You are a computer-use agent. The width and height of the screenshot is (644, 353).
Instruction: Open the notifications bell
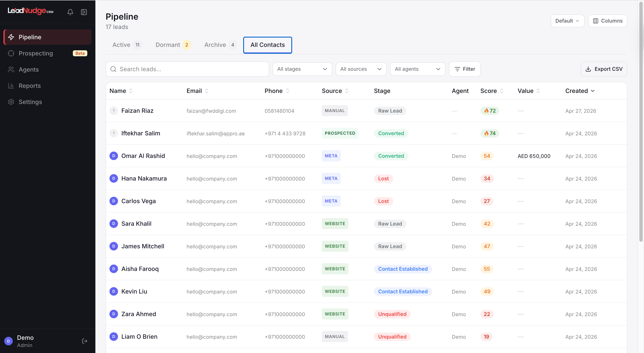point(70,12)
